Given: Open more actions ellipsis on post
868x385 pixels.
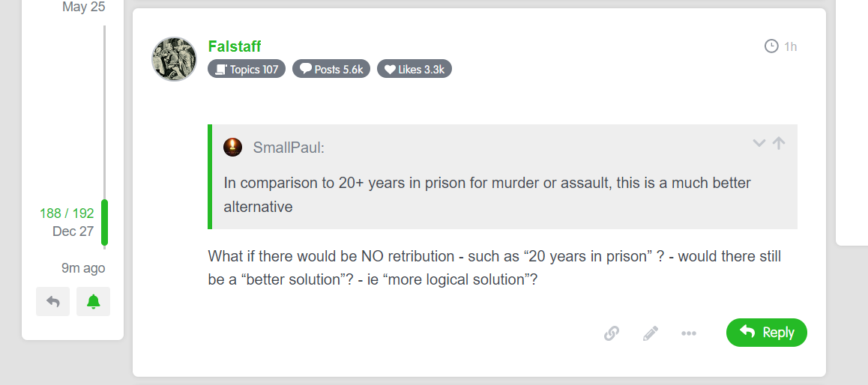Looking at the screenshot, I should (689, 333).
